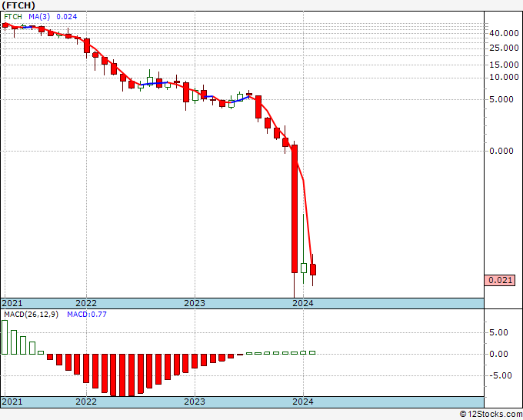Viewport: 523px width, 420px height.
Task: Click the 5.000 price axis label
Action: [x=501, y=99]
